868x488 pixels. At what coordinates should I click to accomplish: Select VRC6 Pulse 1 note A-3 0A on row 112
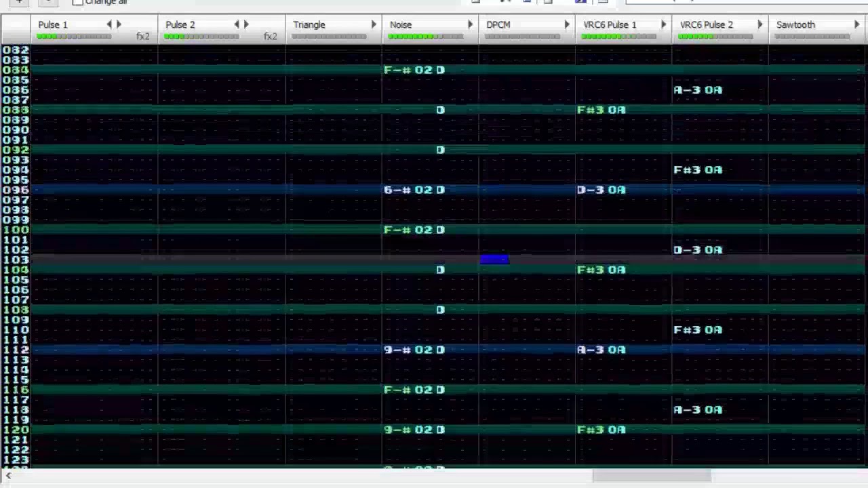pyautogui.click(x=601, y=350)
